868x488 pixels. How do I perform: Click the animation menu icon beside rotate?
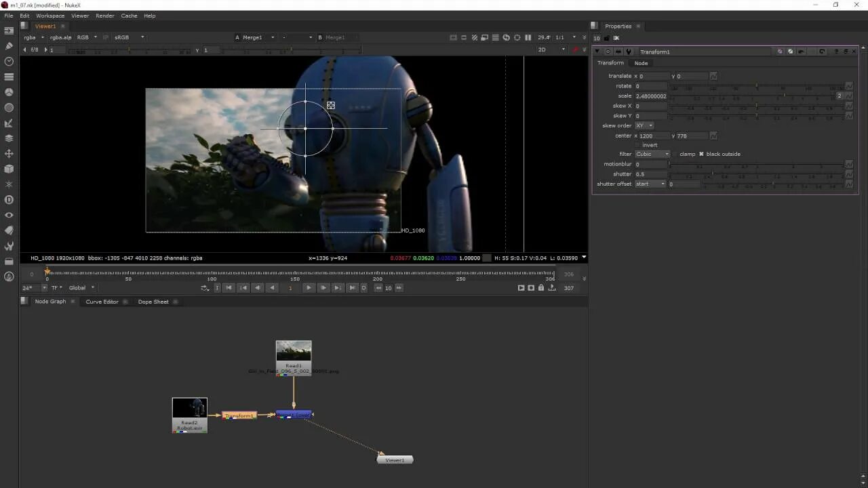pyautogui.click(x=849, y=86)
